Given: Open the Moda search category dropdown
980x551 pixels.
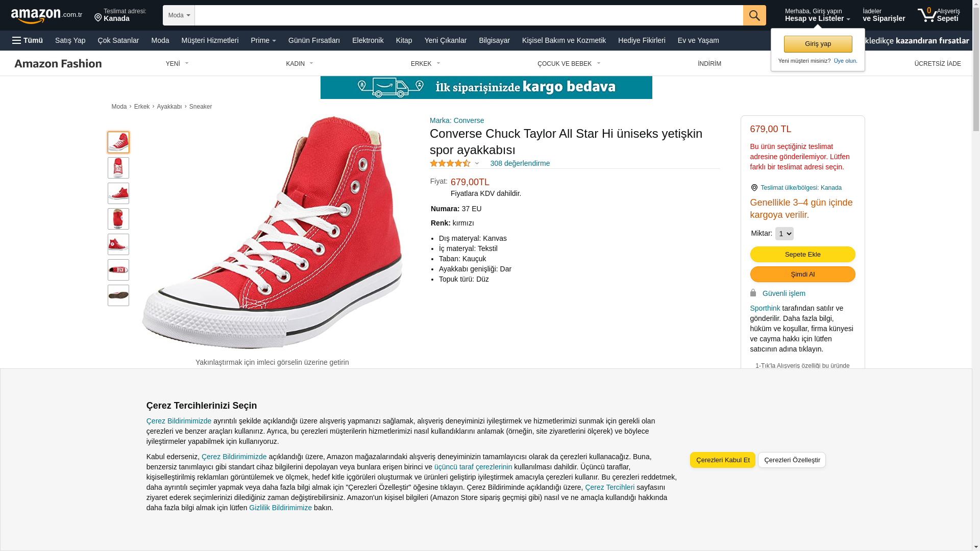Looking at the screenshot, I should tap(179, 15).
